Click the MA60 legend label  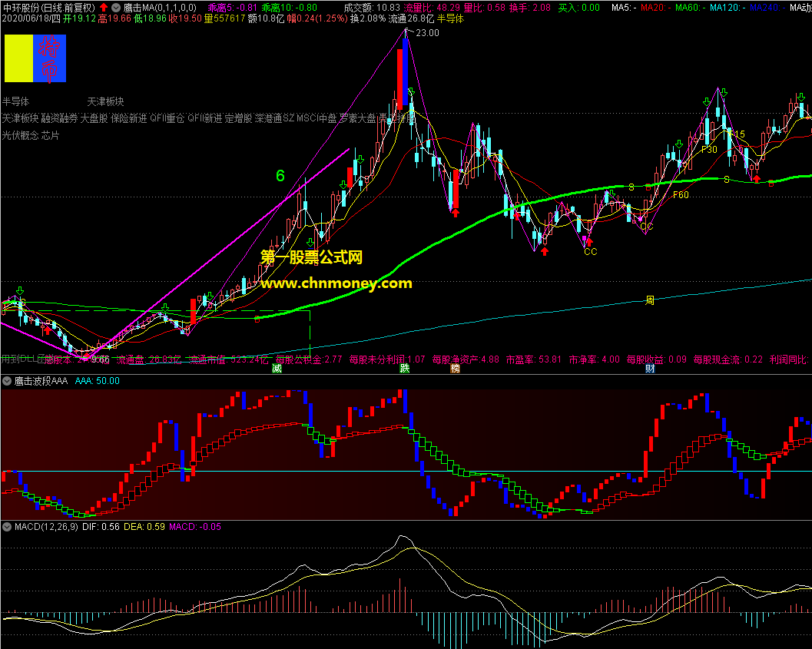pyautogui.click(x=691, y=8)
